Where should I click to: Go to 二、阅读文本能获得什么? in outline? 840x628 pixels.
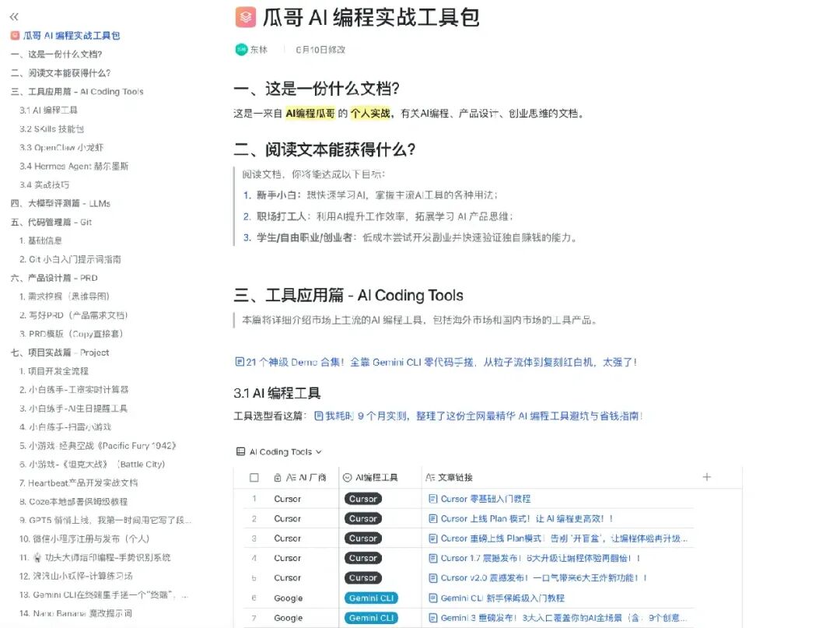(x=61, y=73)
